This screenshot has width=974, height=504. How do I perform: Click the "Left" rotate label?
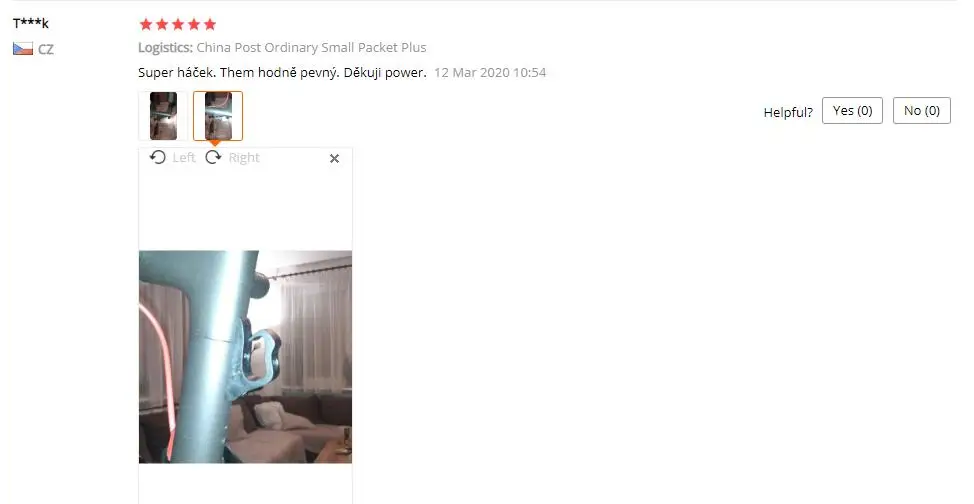tap(184, 158)
